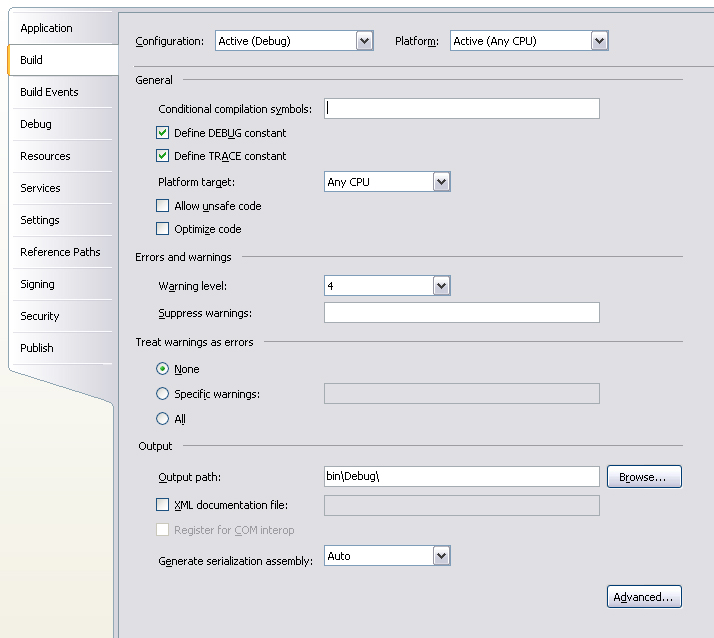Open the Application tab
Viewport: 714px width, 638px height.
point(46,28)
